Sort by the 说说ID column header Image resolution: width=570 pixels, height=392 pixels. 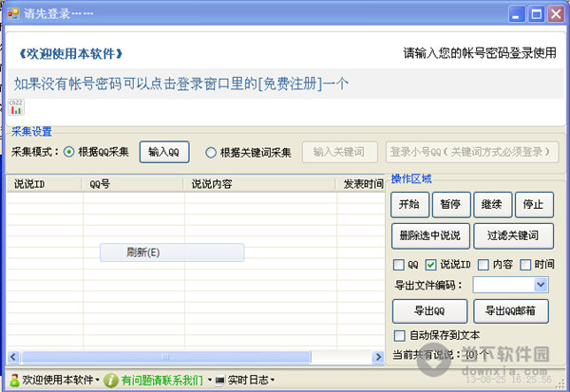(44, 184)
